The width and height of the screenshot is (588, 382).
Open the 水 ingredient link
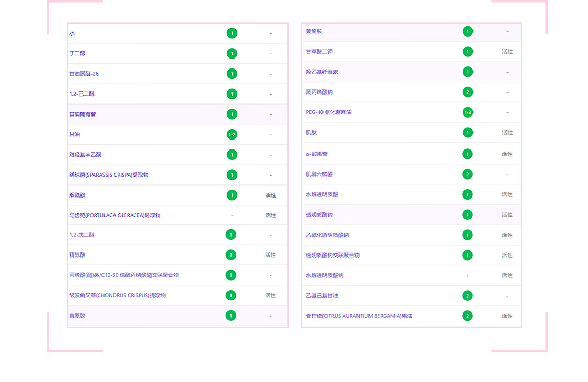point(72,33)
